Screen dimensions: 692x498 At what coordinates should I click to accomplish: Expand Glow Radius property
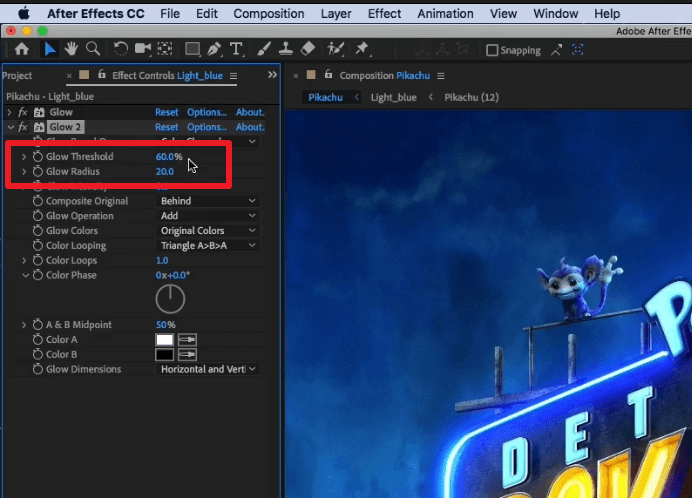coord(24,171)
